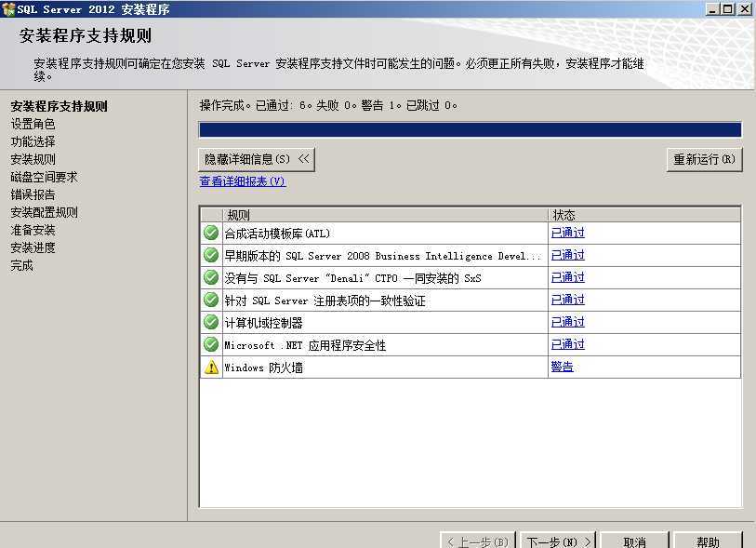The image size is (756, 548).
Task: Open 查看详细报表(V) link
Action: pos(243,181)
